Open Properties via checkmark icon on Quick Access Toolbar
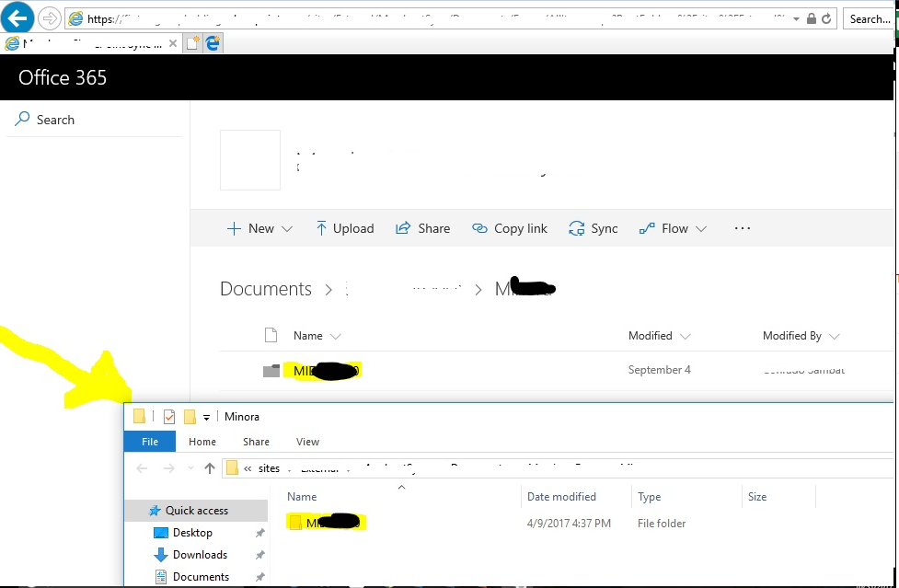Viewport: 899px width, 588px height. 168,416
